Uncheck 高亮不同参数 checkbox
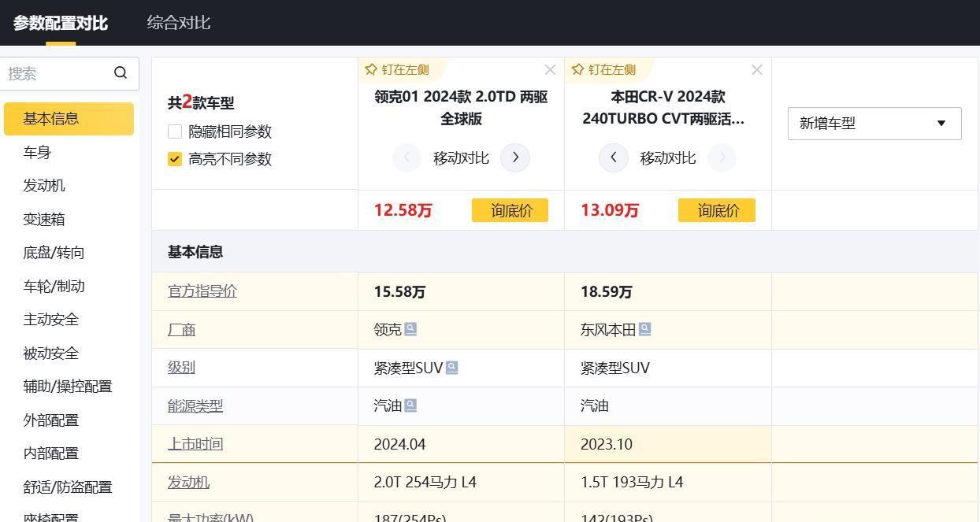The image size is (980, 522). (175, 159)
